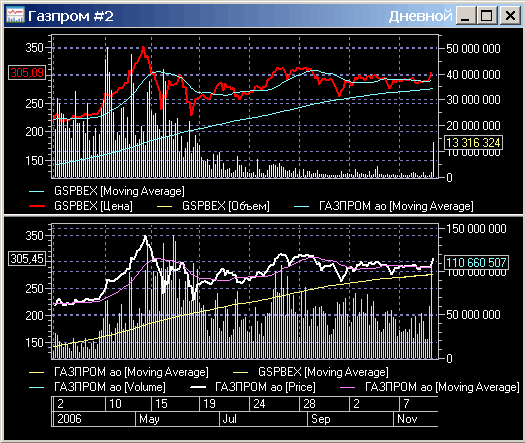Close the Газпром #2 chart window
The height and width of the screenshot is (443, 525).
click(x=510, y=16)
